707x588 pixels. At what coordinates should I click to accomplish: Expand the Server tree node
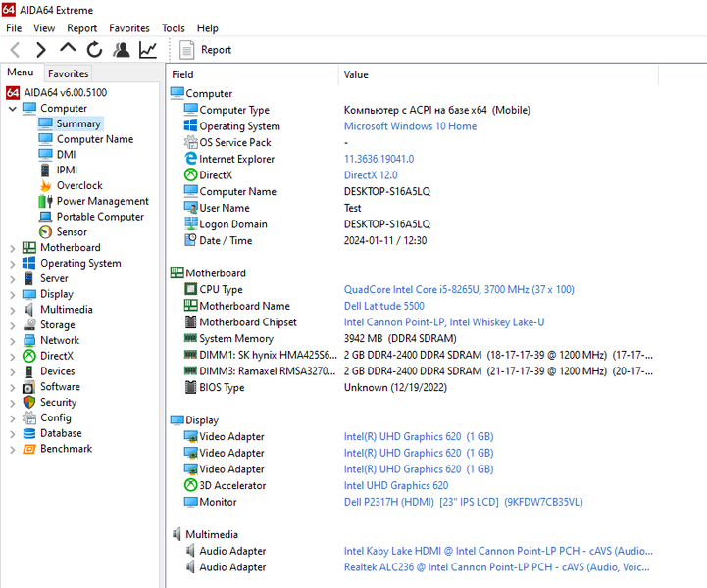coord(13,279)
